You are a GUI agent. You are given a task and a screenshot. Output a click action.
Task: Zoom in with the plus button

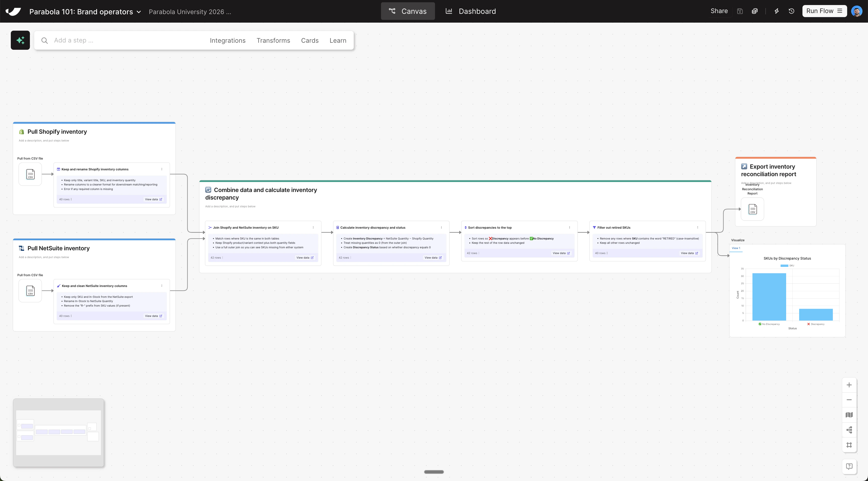click(849, 385)
